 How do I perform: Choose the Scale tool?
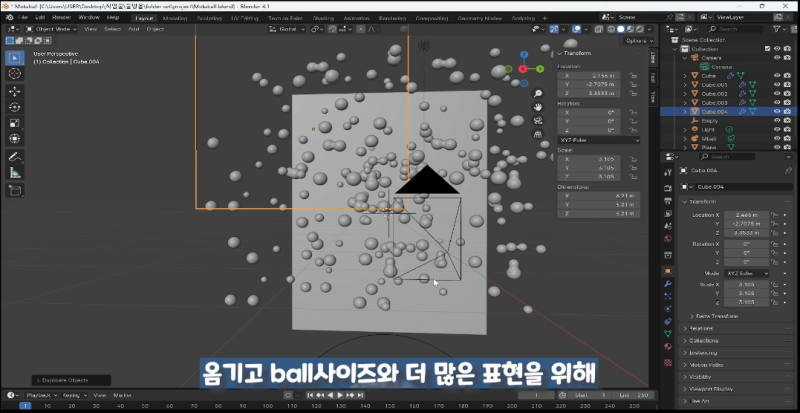pos(15,122)
